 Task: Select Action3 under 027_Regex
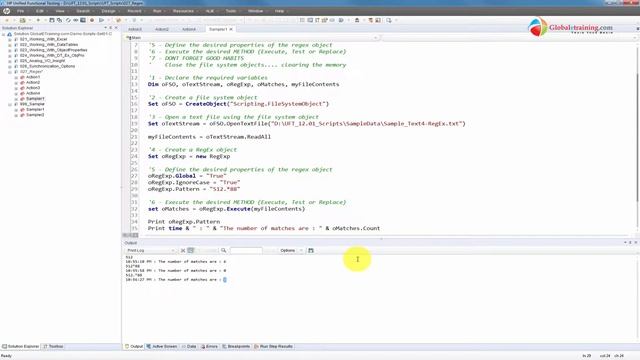click(x=33, y=88)
